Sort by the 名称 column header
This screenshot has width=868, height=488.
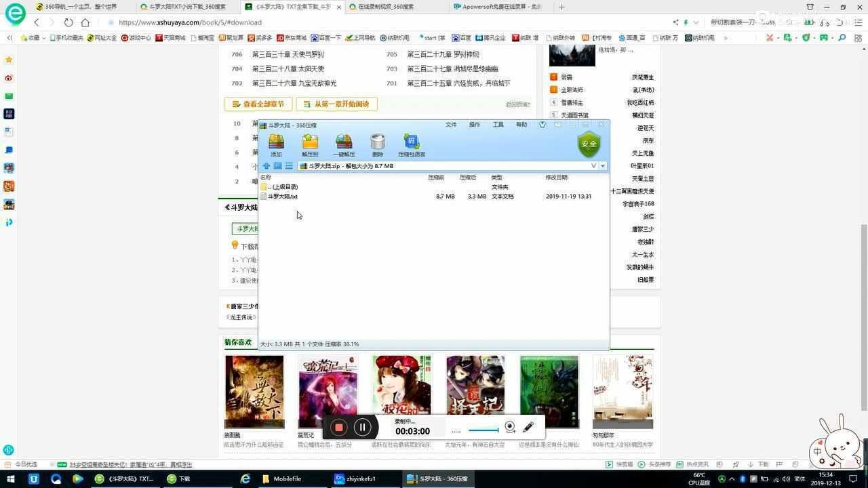[x=266, y=178]
